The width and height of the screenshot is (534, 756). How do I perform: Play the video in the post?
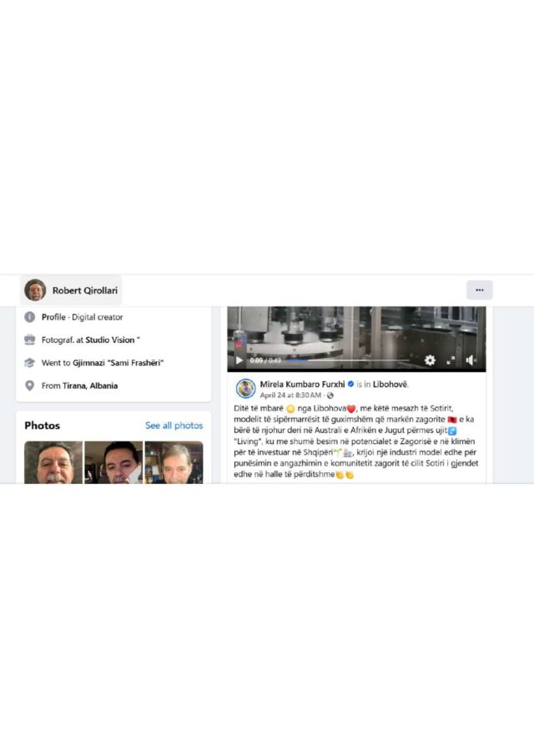click(239, 360)
